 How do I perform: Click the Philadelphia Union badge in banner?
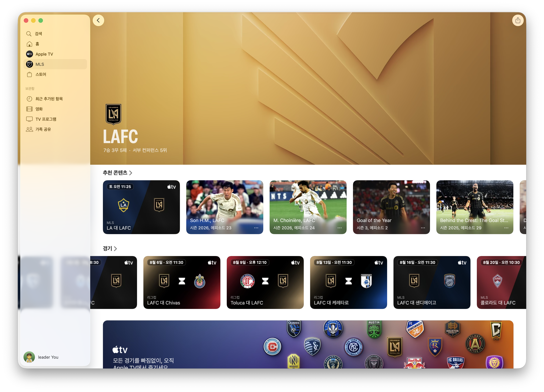[333, 362]
